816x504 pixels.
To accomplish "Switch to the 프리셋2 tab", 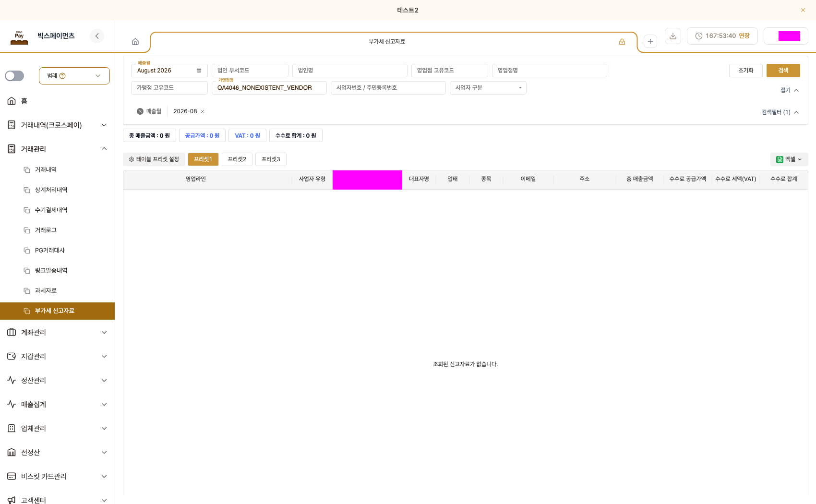I will pyautogui.click(x=237, y=159).
